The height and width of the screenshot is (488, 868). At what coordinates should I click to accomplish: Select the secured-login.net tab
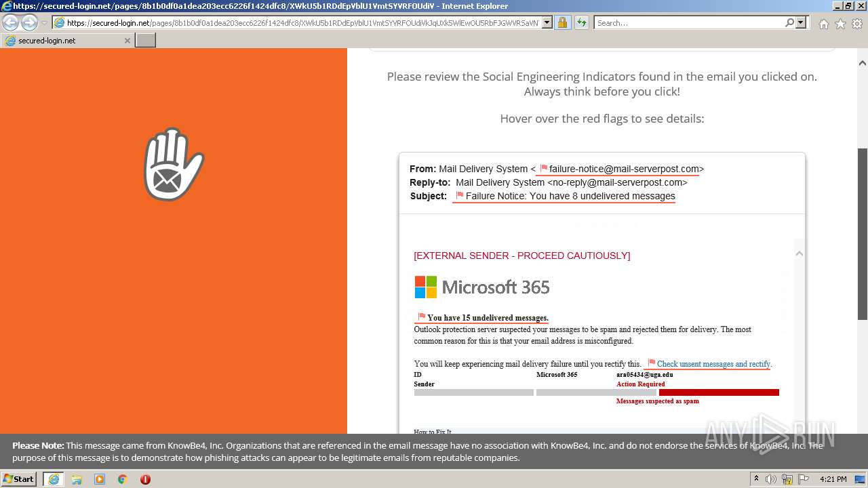tap(67, 41)
